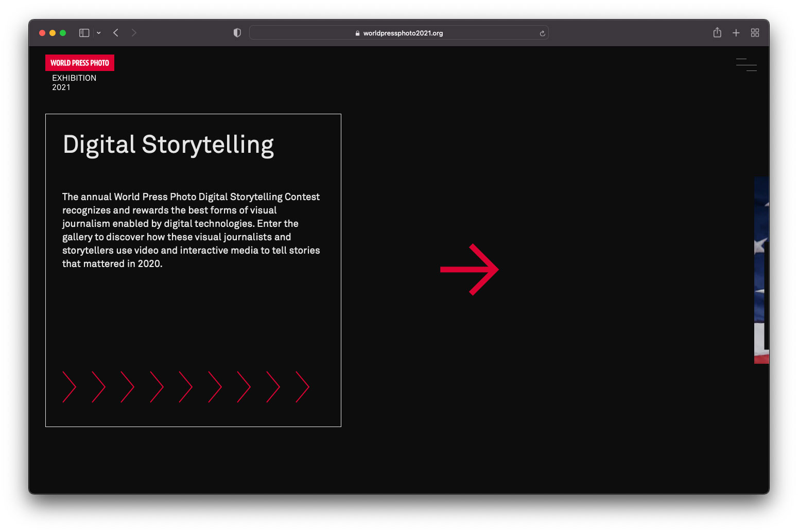Open the partially visible flag image thumbnail
798x532 pixels.
tap(761, 270)
